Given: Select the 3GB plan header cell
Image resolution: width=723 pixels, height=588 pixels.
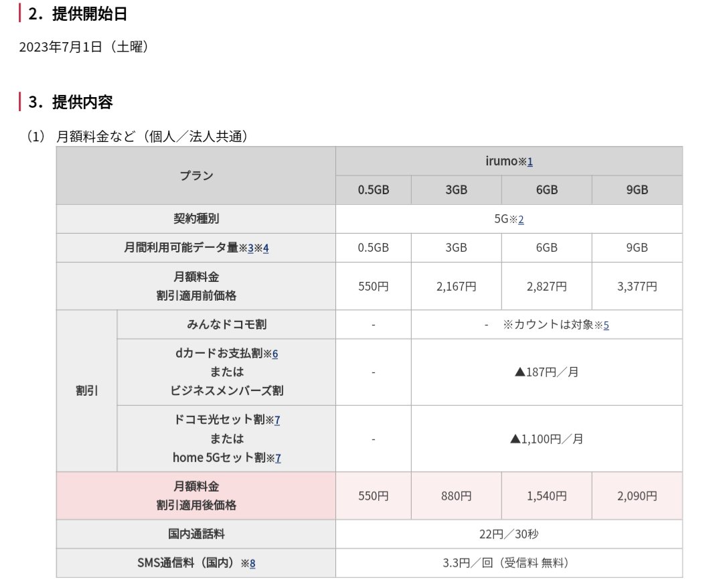Looking at the screenshot, I should [x=457, y=190].
